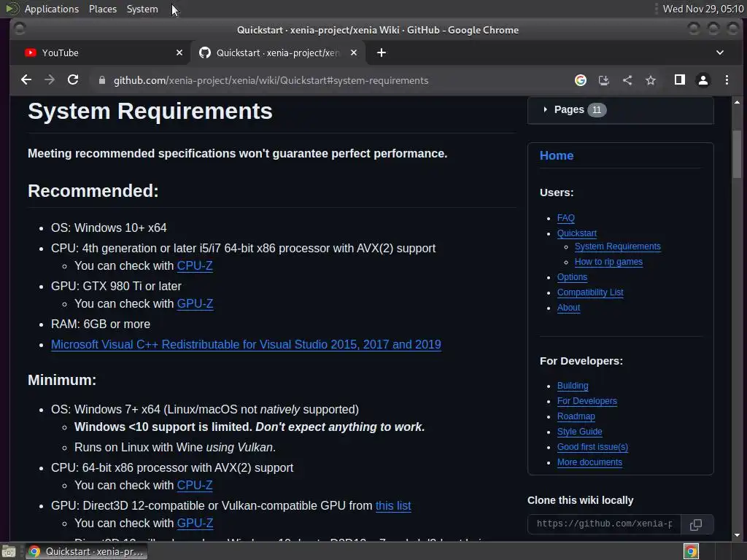Viewport: 747px width, 560px height.
Task: Switch to the YouTube tab
Action: [95, 52]
